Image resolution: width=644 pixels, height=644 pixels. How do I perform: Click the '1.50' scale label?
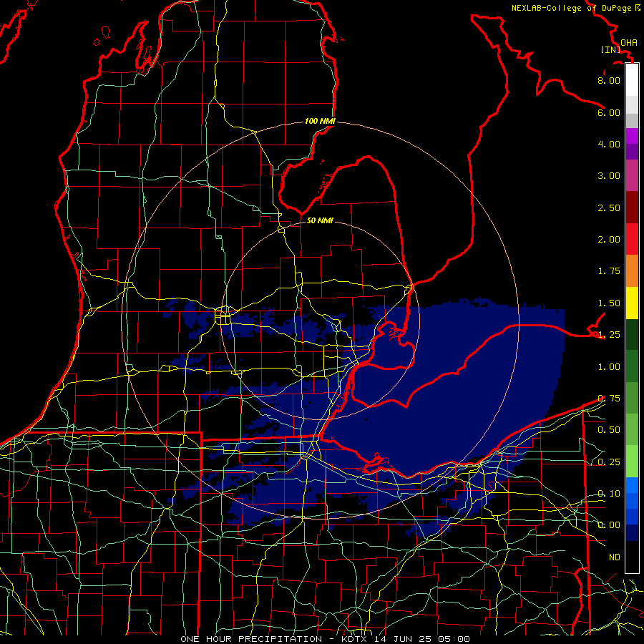click(609, 303)
